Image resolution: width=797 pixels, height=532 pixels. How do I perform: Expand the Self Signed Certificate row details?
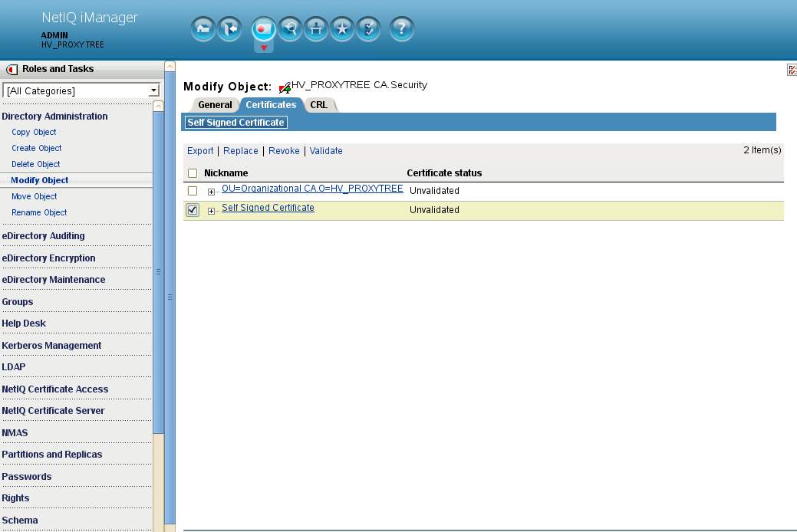point(211,211)
